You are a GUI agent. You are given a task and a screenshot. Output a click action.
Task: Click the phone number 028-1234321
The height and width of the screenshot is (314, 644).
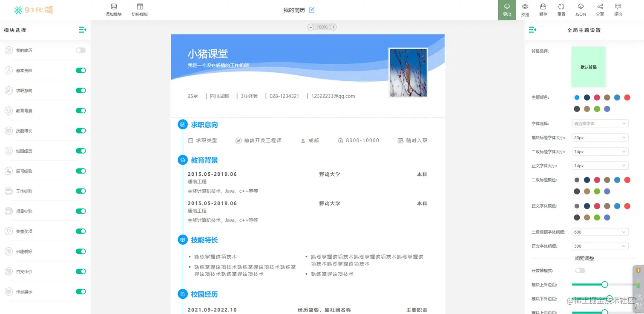pyautogui.click(x=284, y=96)
